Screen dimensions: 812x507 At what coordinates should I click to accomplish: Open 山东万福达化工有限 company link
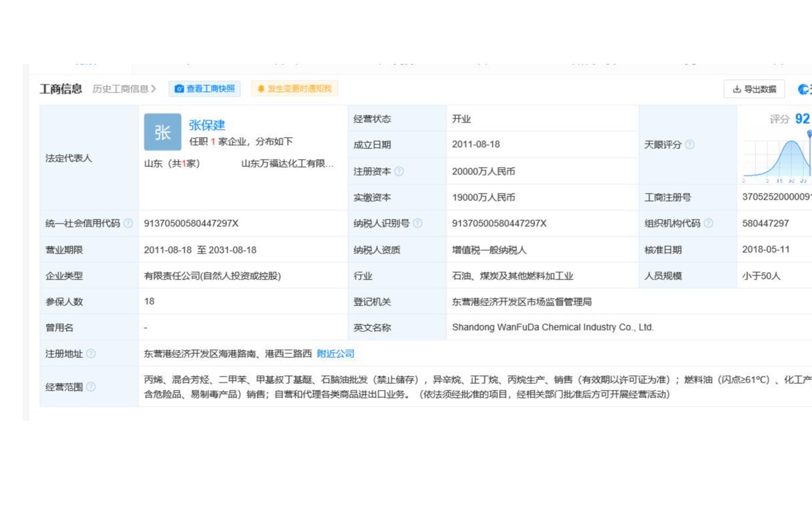pyautogui.click(x=288, y=163)
